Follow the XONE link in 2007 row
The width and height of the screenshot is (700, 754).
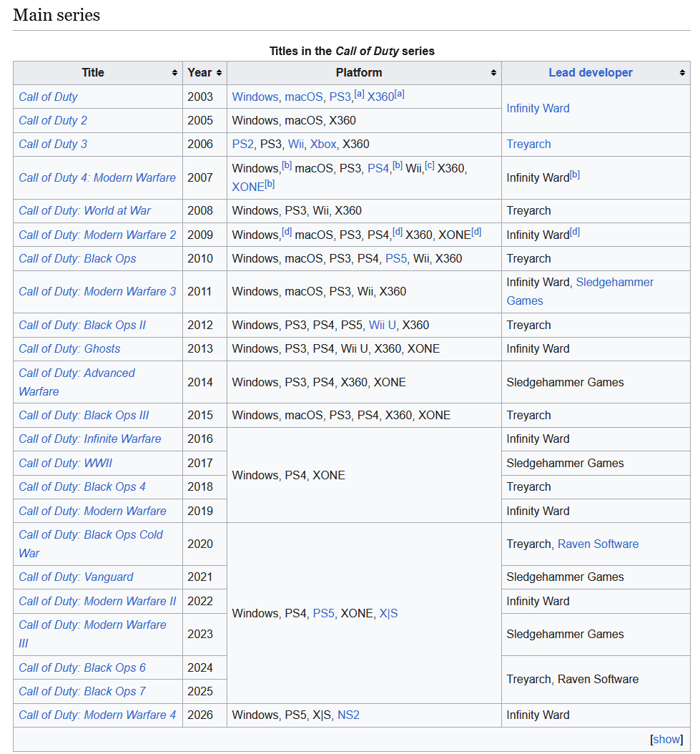click(248, 187)
